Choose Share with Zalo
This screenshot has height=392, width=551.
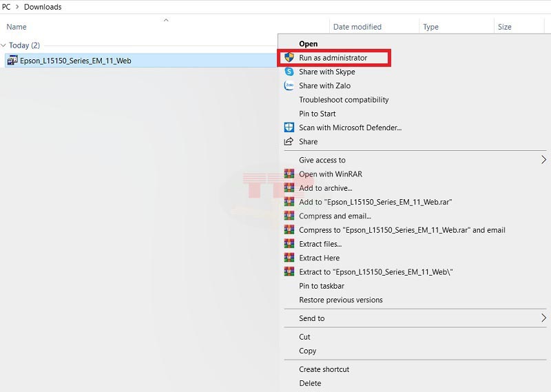tap(324, 86)
